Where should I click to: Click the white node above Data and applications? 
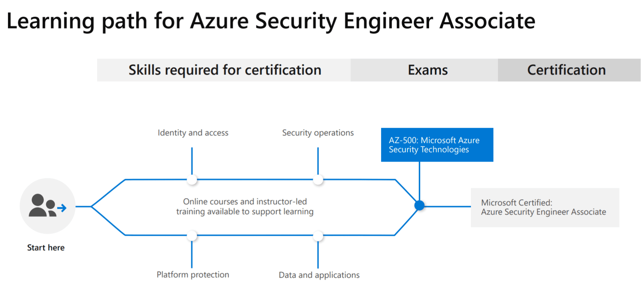pos(318,235)
